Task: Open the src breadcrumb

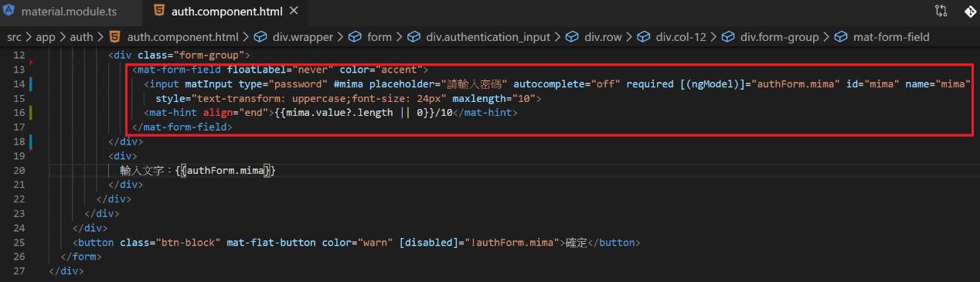Action: (15, 37)
